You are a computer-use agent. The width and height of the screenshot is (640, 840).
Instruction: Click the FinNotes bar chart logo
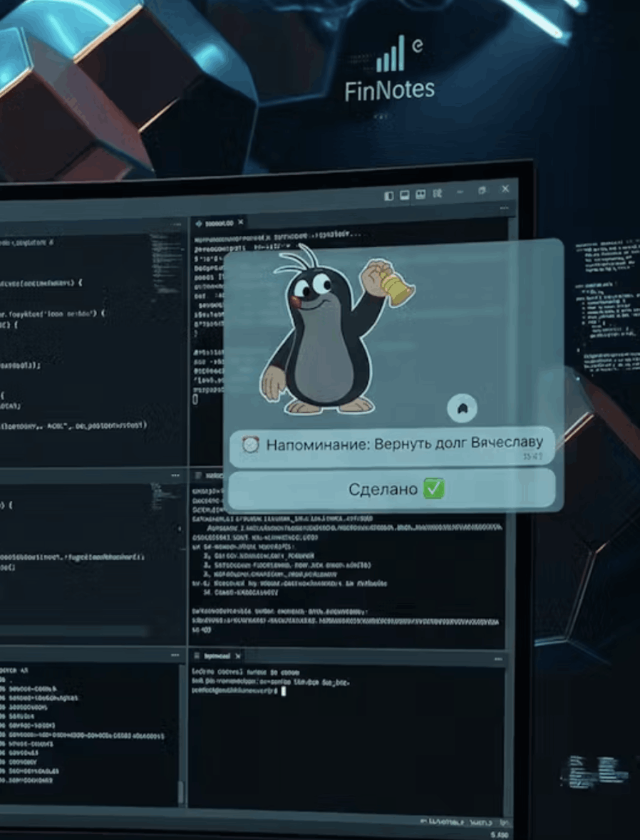click(391, 56)
